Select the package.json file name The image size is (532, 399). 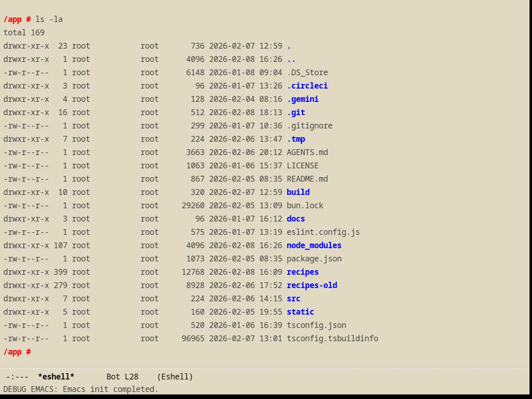tap(314, 259)
